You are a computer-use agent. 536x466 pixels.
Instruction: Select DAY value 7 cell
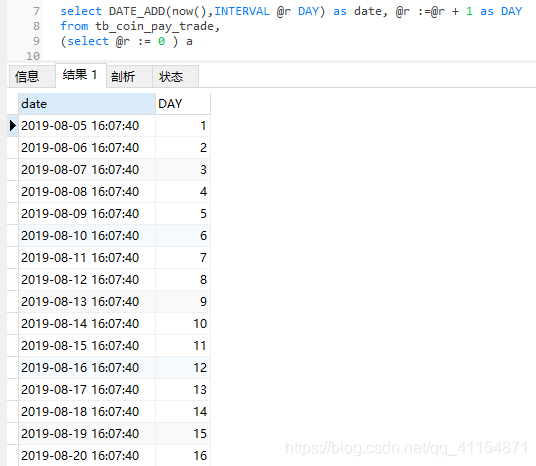tap(183, 257)
